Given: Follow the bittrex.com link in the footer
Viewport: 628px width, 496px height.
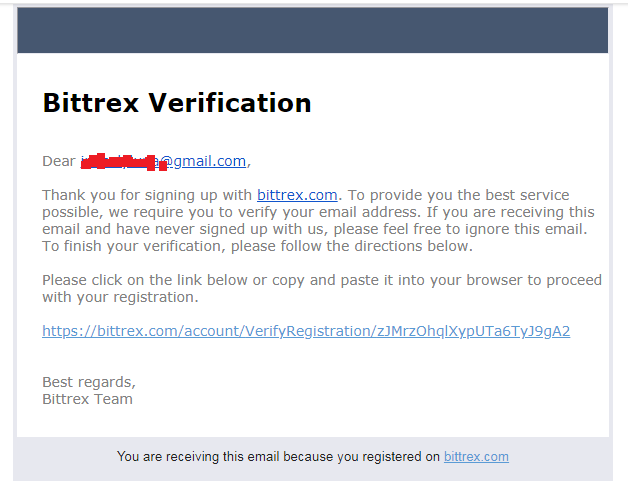Looking at the screenshot, I should [x=476, y=457].
